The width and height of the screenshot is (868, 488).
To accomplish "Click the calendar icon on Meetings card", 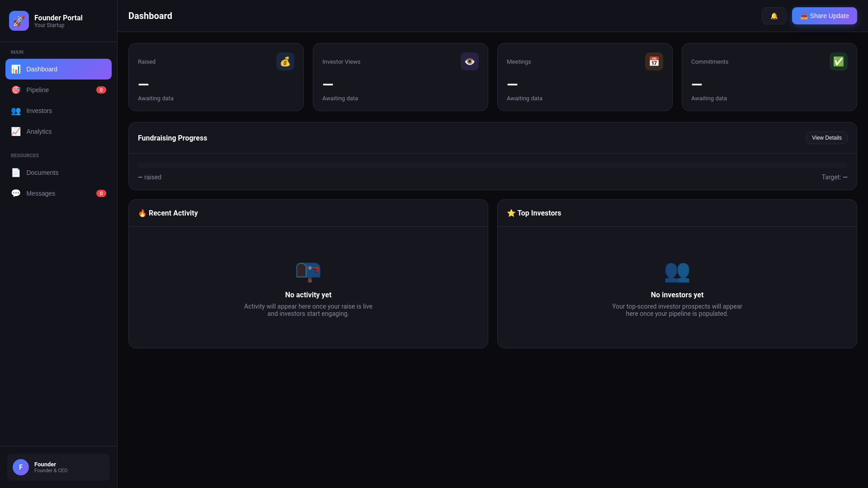I will pyautogui.click(x=654, y=61).
